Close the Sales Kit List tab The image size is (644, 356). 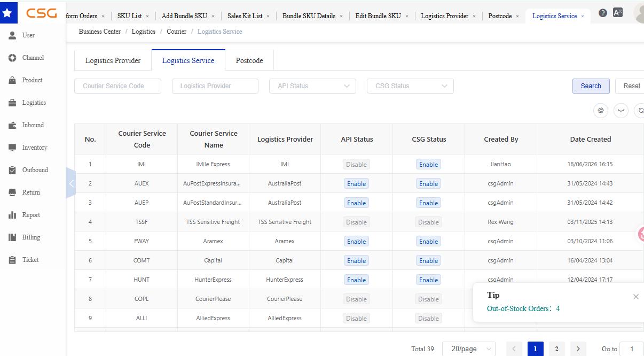coord(268,17)
